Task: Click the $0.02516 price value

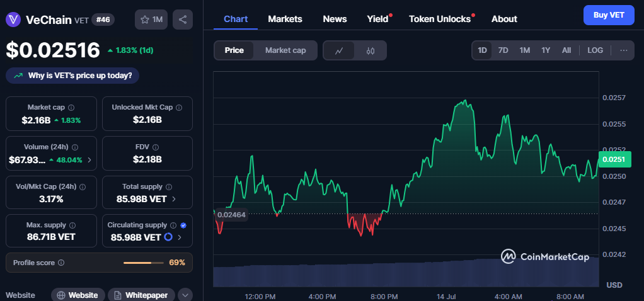Action: click(53, 50)
